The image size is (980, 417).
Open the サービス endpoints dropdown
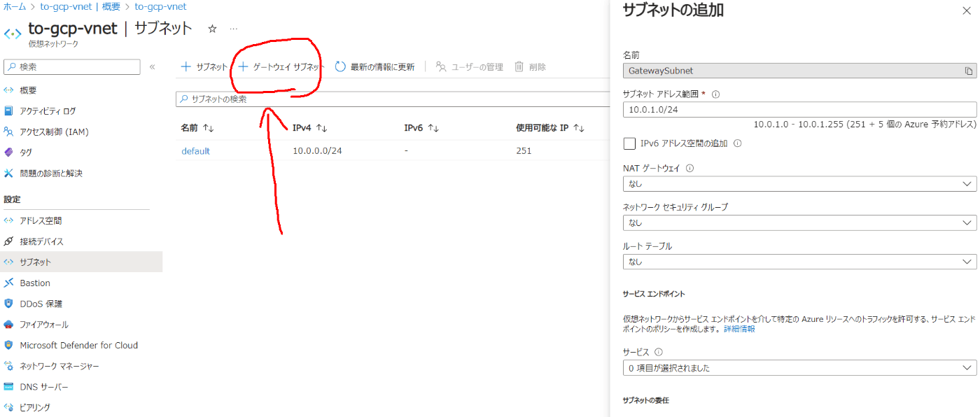[x=799, y=367]
